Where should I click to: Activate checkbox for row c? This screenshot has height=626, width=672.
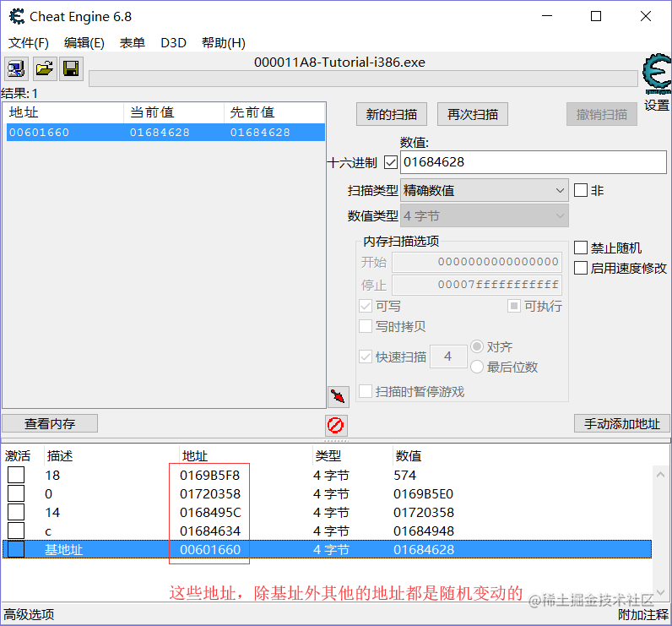16,531
